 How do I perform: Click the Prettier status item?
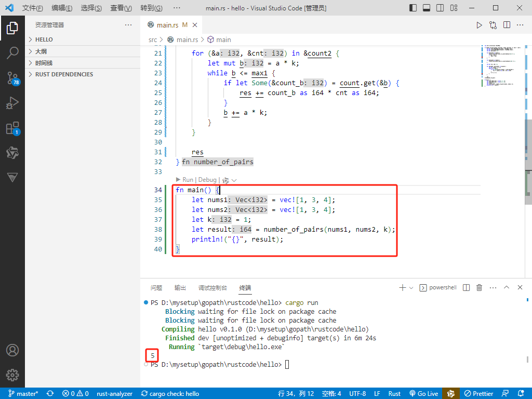tap(480, 394)
